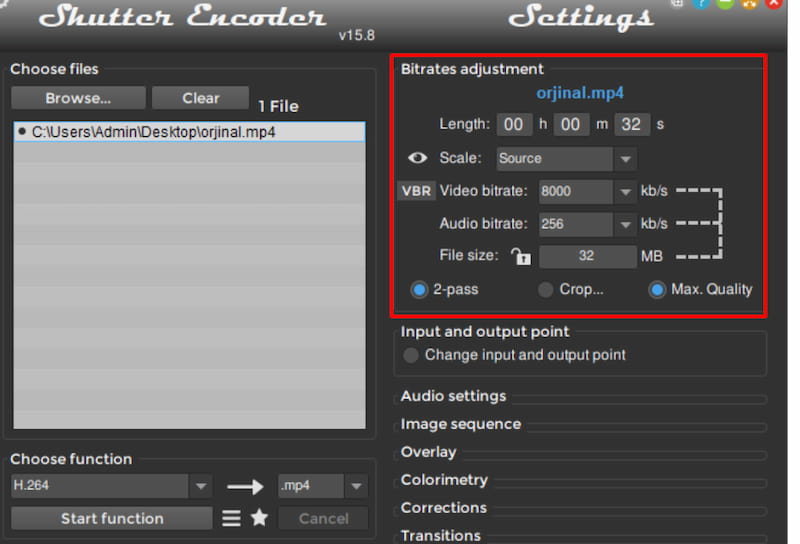Expand the Transitions section
Screen dimensions: 800x544
tap(440, 536)
